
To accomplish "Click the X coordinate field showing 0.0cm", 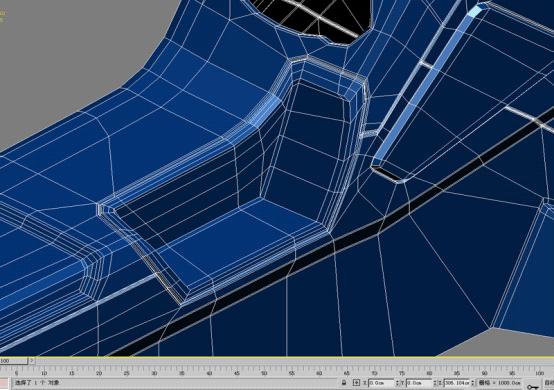I will pyautogui.click(x=381, y=383).
